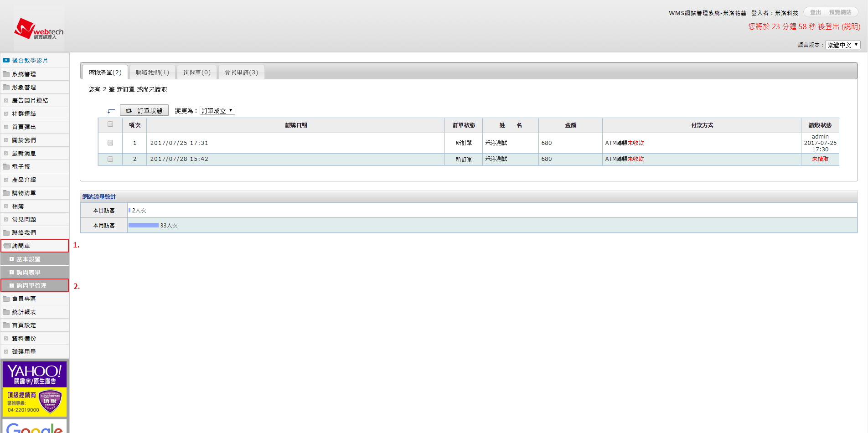This screenshot has height=433, width=868.
Task: Check the box for order 1
Action: click(110, 143)
